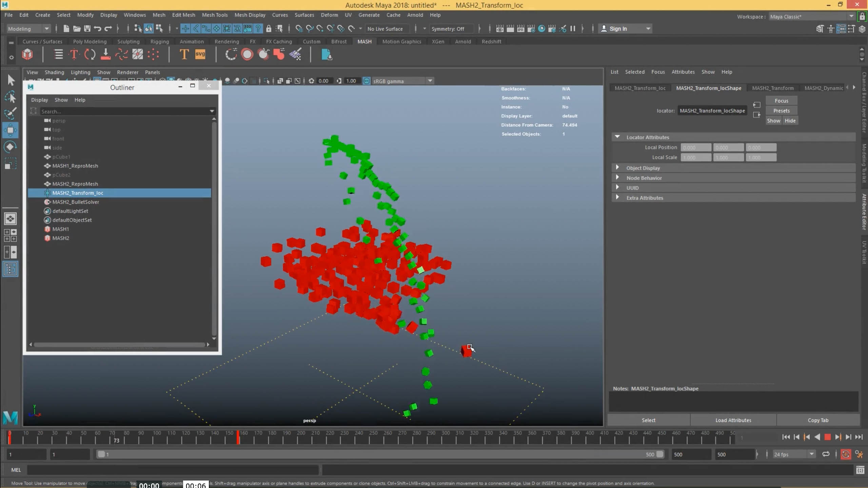The width and height of the screenshot is (868, 488).
Task: Toggle the sRGB color management ON button
Action: tap(367, 81)
